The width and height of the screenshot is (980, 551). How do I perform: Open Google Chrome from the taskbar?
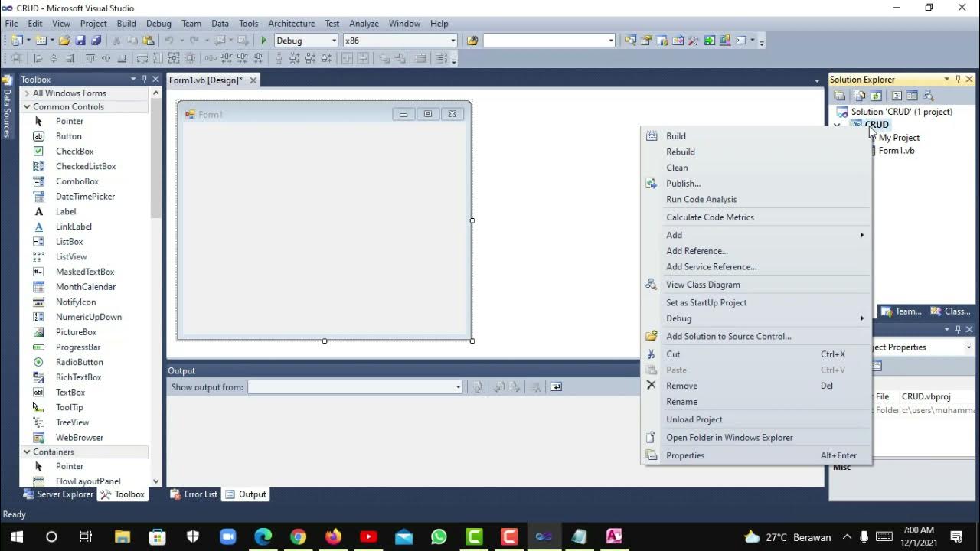coord(298,536)
